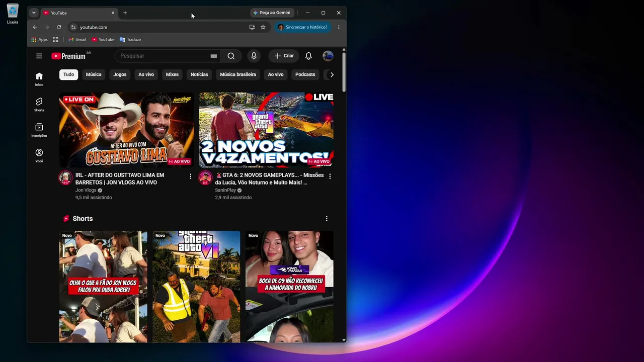Open the Apps bookmarks shortcut
Viewport: 644px width, 362px height.
pos(39,40)
